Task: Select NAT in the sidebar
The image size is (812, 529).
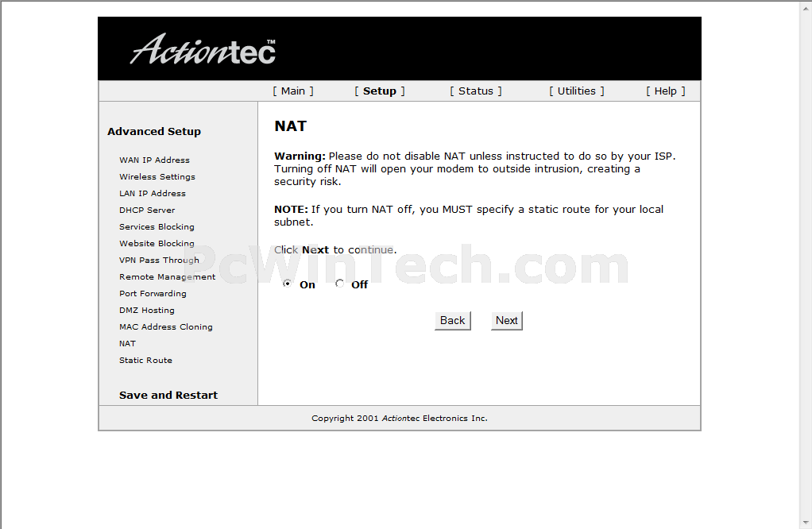Action: [x=127, y=343]
